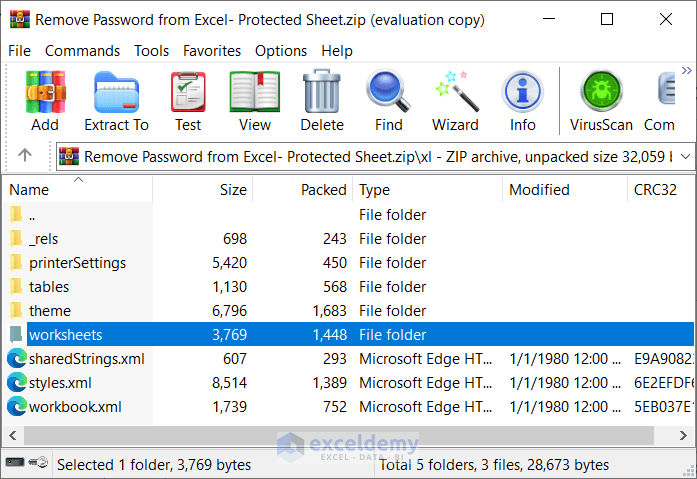Click the Extract To toolbar icon
Image resolution: width=697 pixels, height=479 pixels.
[116, 101]
